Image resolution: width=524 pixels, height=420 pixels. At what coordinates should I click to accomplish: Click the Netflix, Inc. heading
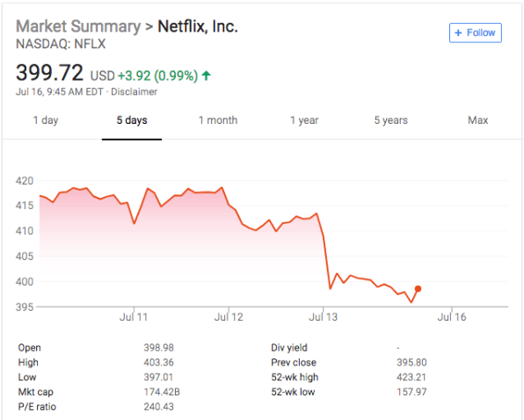(198, 26)
